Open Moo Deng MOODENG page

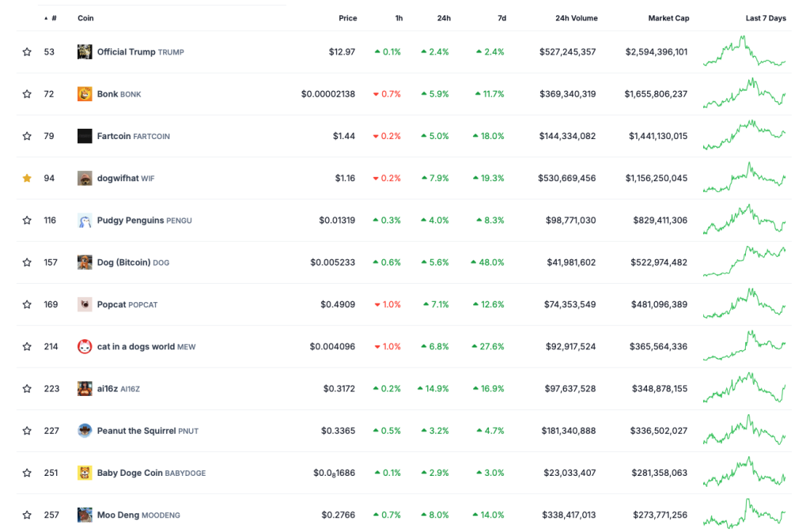[138, 515]
